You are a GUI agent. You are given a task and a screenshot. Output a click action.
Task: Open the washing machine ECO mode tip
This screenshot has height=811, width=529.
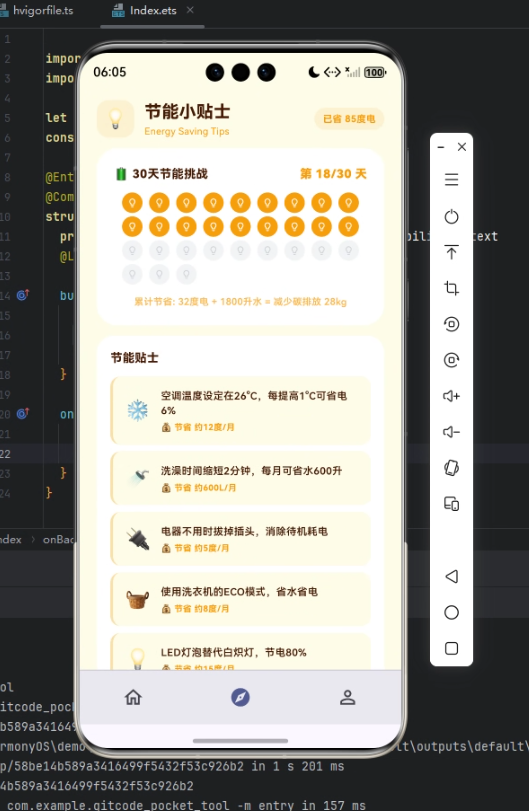click(x=240, y=599)
